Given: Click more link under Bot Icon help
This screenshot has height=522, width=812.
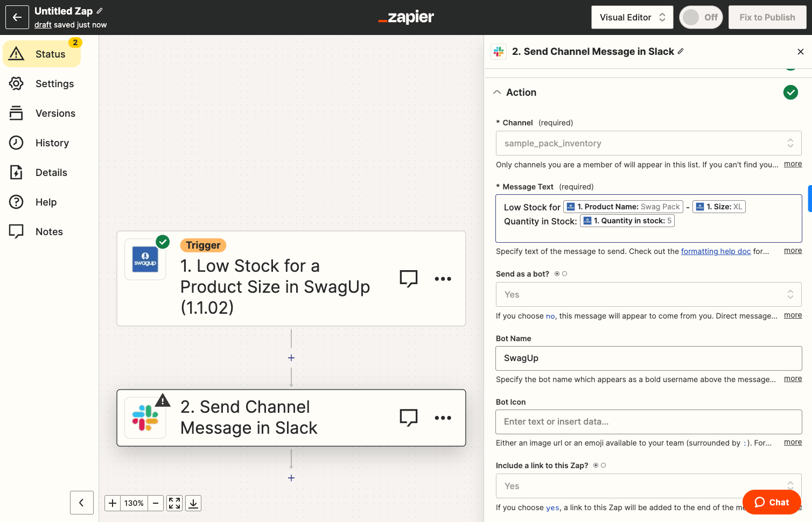Looking at the screenshot, I should (x=793, y=442).
